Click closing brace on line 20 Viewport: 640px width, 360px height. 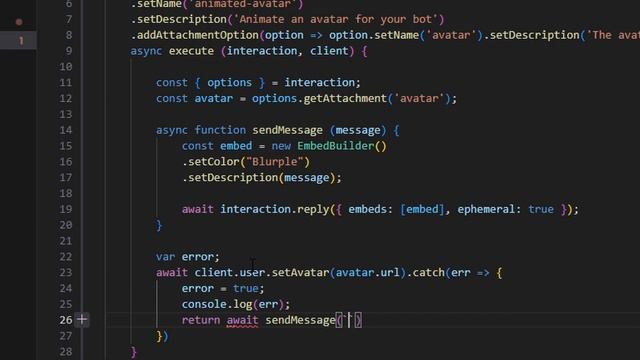[159, 225]
